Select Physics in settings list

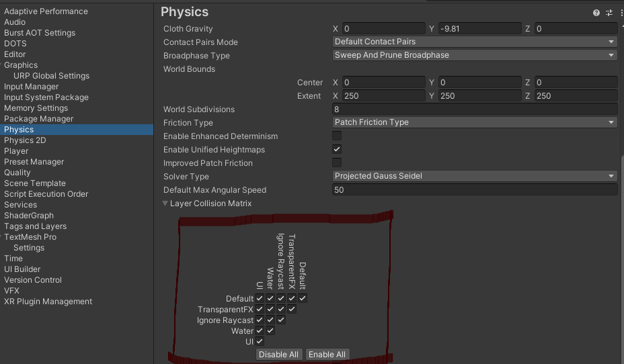coord(77,129)
